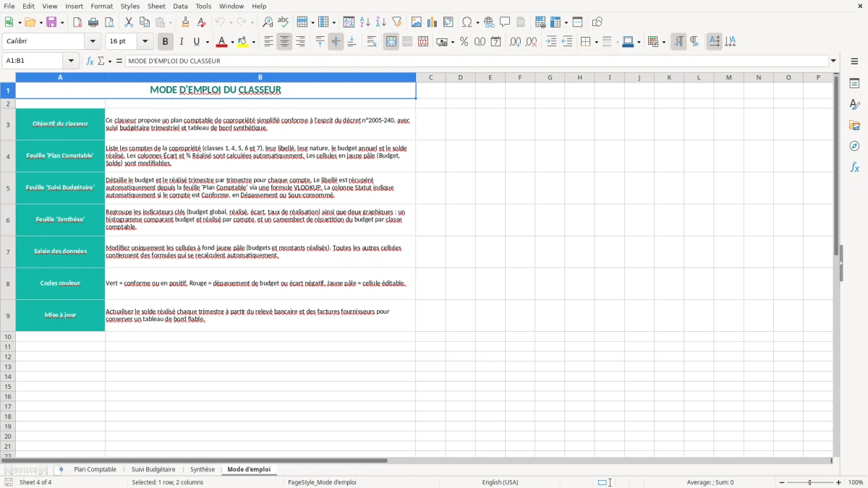
Task: Toggle Center Vertically alignment button
Action: 336,42
